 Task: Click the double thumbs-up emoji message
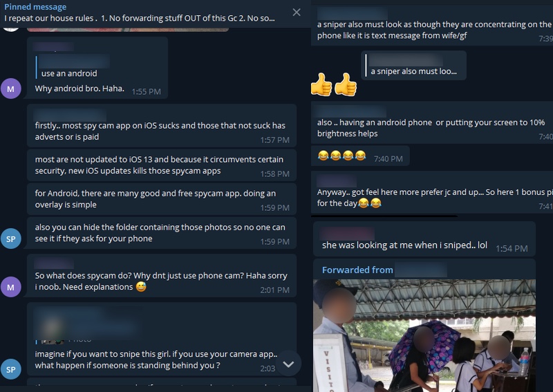click(x=334, y=84)
